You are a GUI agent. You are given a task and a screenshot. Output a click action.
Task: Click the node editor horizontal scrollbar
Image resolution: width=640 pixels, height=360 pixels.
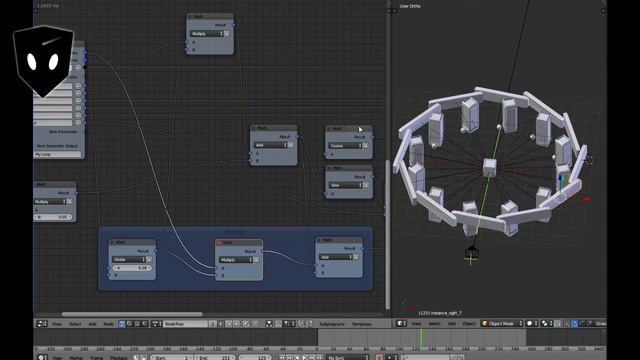pyautogui.click(x=132, y=314)
